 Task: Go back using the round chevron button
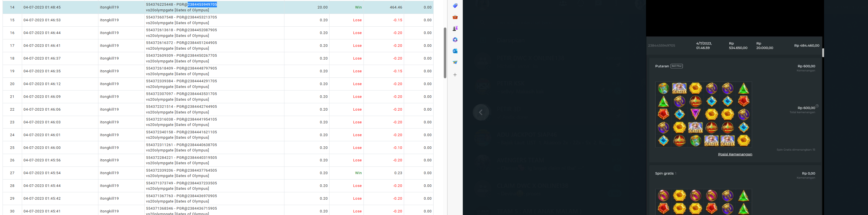click(481, 113)
